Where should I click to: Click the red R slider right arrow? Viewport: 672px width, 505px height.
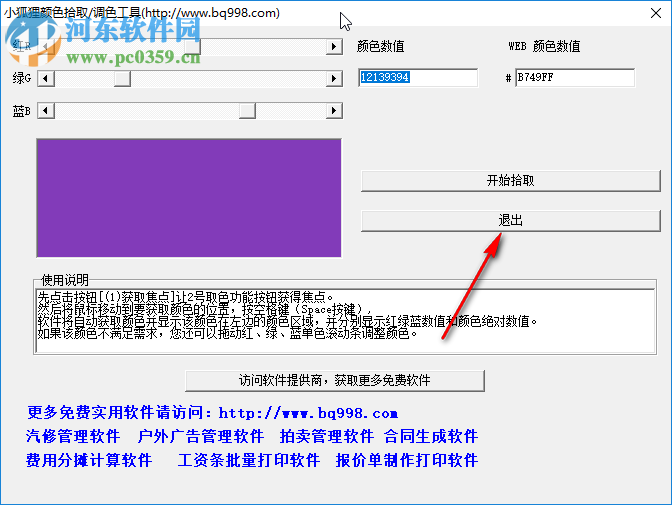point(334,46)
